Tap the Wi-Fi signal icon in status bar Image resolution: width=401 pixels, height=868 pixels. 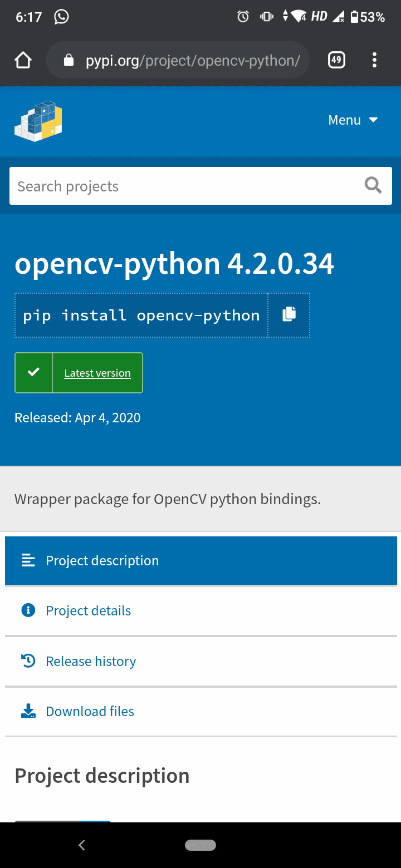[x=299, y=17]
